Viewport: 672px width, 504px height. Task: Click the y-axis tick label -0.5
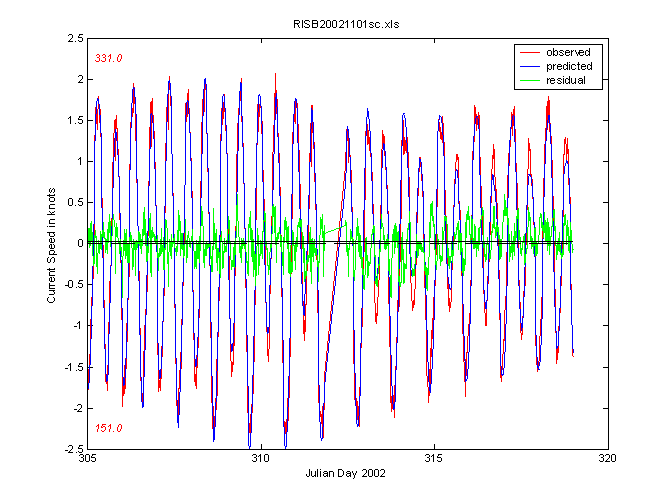pos(71,284)
